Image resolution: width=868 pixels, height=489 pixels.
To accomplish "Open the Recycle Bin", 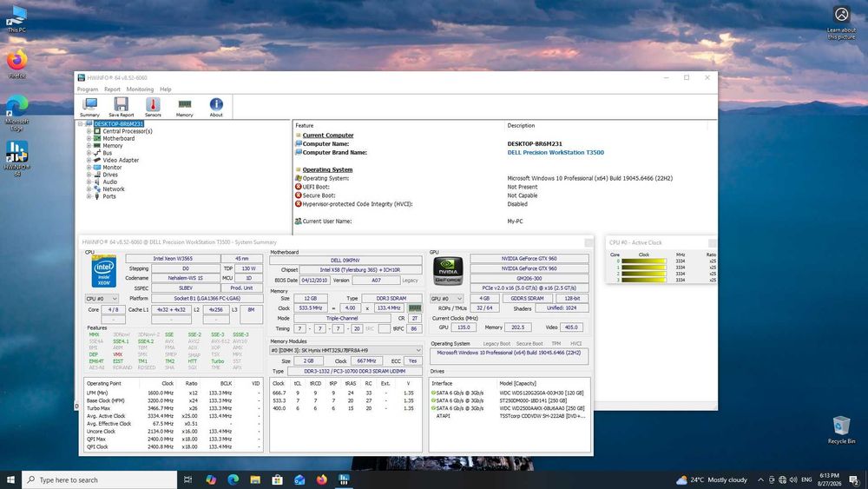I will click(x=841, y=430).
